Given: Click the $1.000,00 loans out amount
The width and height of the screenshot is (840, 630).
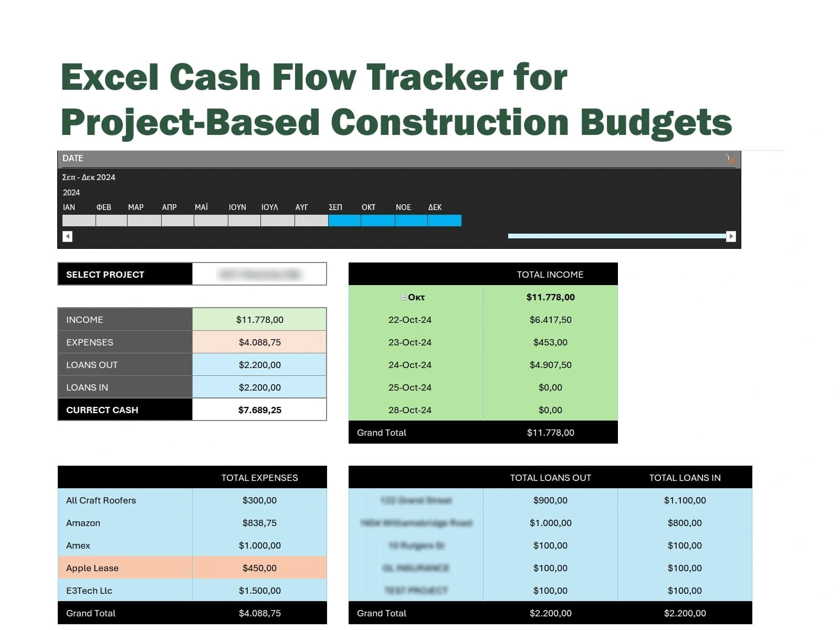Looking at the screenshot, I should coord(550,522).
